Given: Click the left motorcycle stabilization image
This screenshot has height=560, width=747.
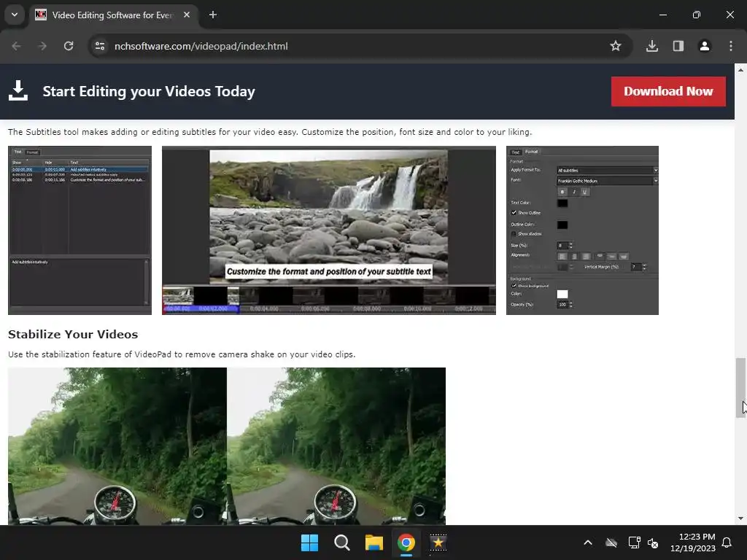Looking at the screenshot, I should (x=117, y=446).
